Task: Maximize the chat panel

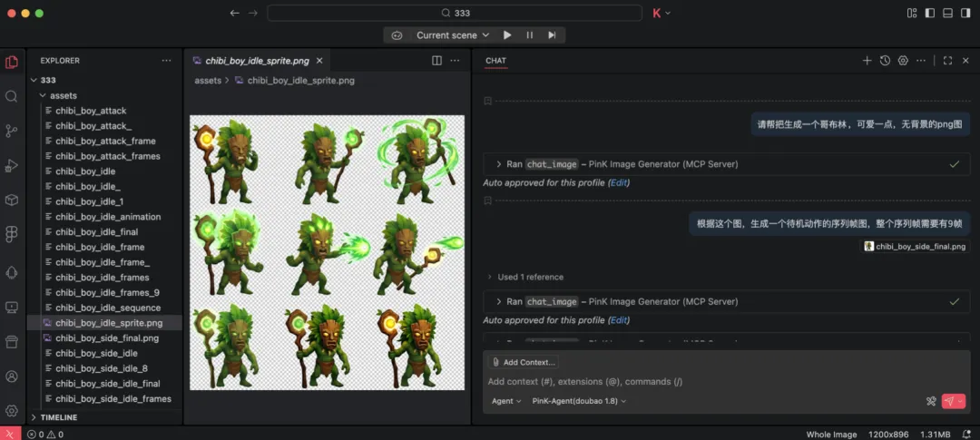Action: (947, 61)
